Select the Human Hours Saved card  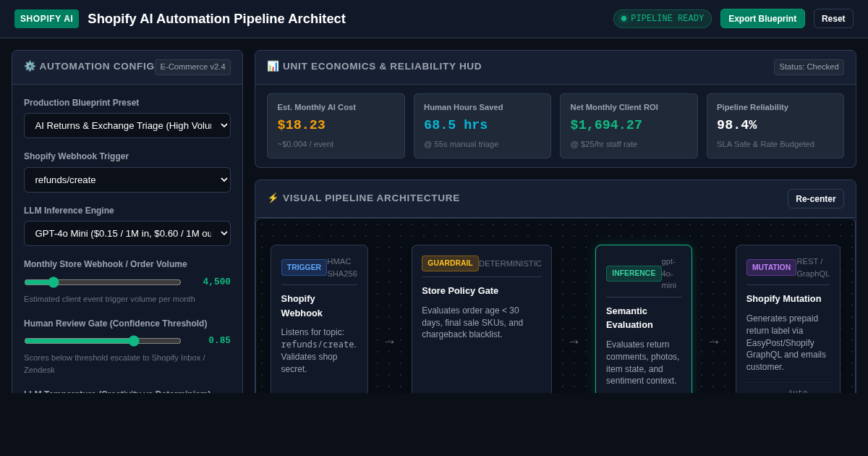[x=482, y=126]
